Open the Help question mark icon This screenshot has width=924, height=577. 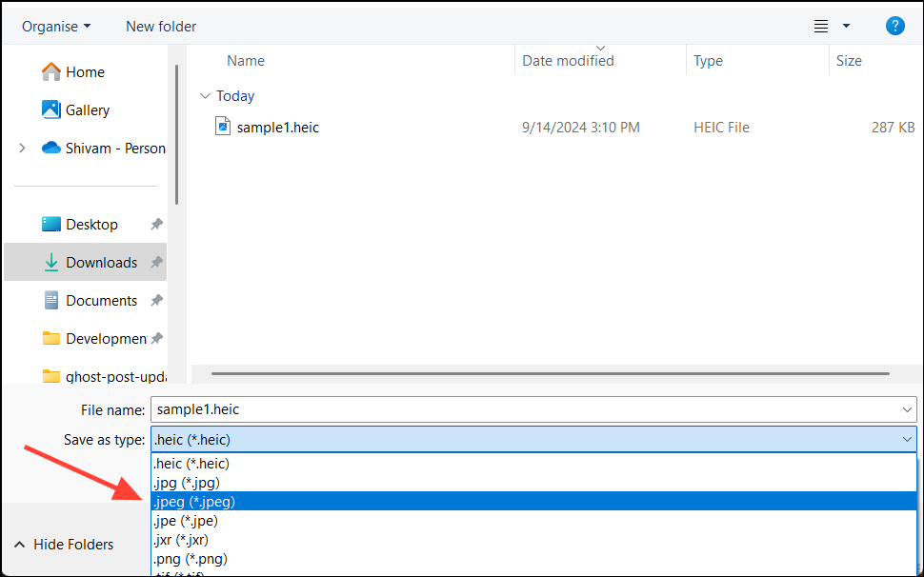pyautogui.click(x=894, y=26)
